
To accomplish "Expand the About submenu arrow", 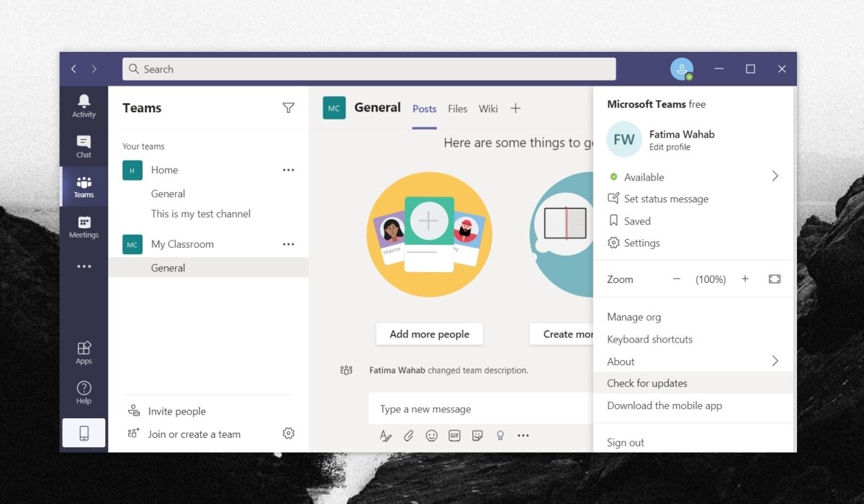I will click(x=775, y=361).
